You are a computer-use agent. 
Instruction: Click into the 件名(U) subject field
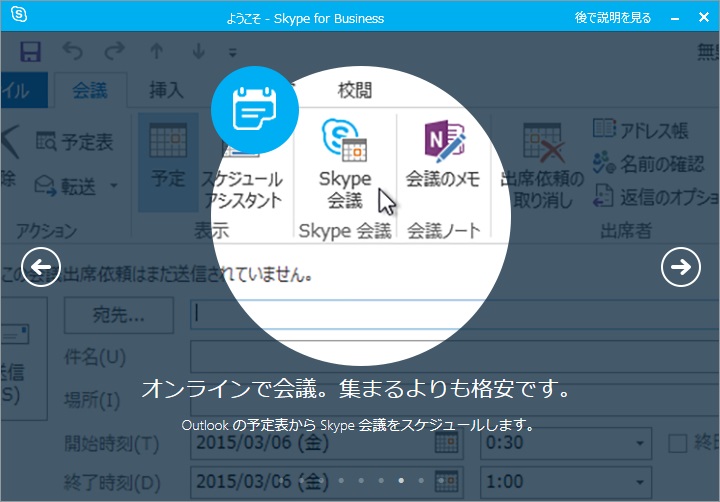(x=455, y=356)
